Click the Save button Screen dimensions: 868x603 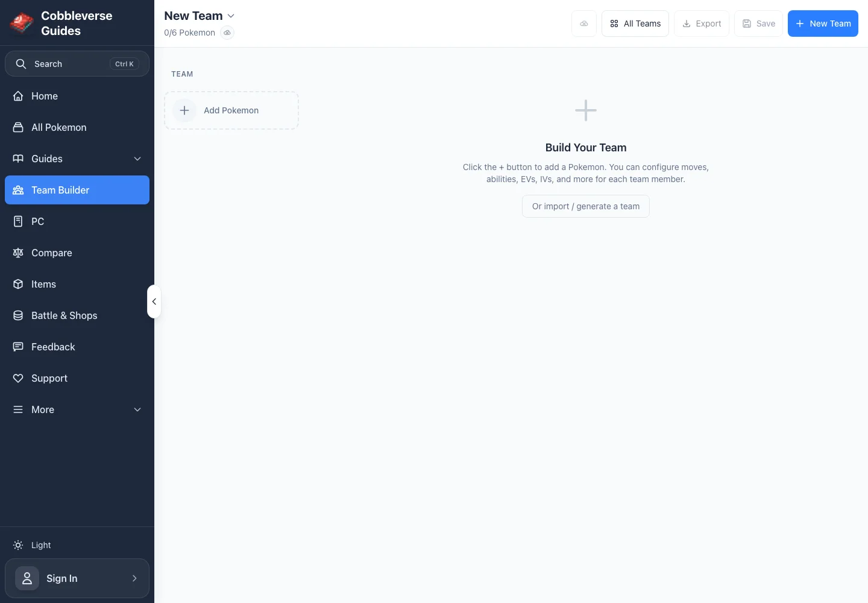[758, 24]
